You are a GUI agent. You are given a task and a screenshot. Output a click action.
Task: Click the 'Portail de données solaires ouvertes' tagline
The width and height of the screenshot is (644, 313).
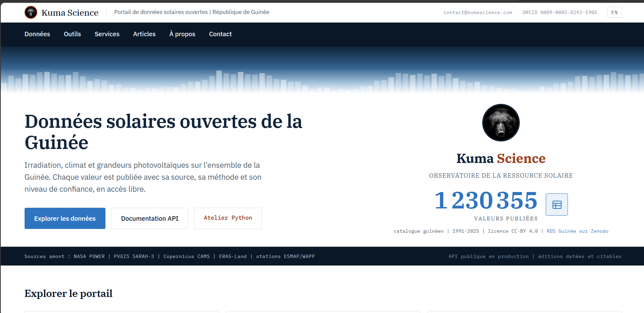(161, 12)
